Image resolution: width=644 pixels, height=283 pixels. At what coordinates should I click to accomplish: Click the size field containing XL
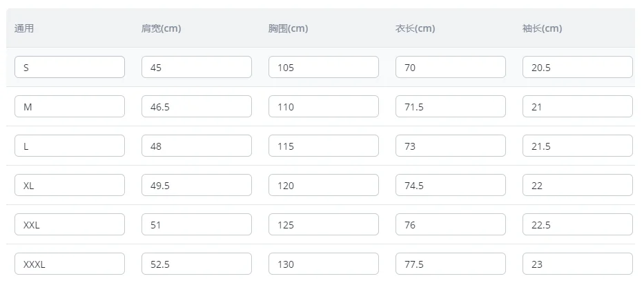click(x=69, y=185)
